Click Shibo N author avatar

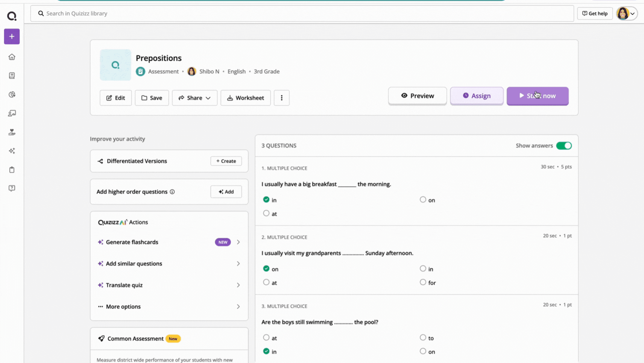coord(192,71)
